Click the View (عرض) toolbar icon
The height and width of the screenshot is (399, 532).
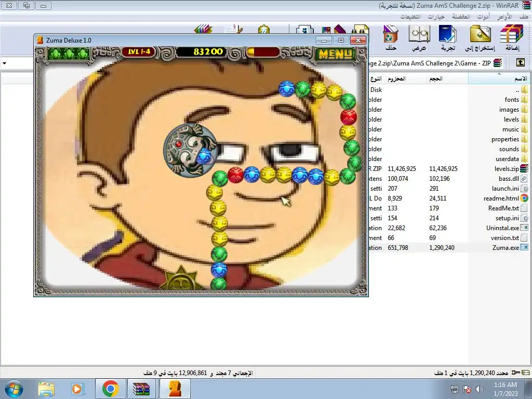[419, 37]
